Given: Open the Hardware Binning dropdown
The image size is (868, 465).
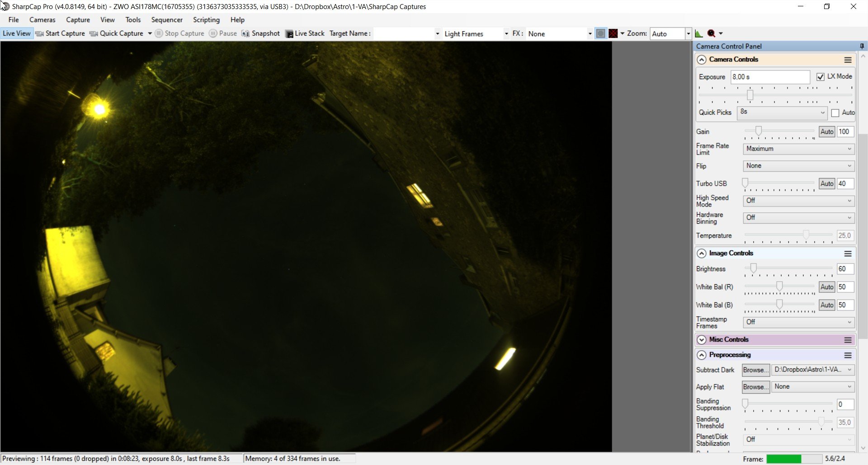Looking at the screenshot, I should (x=798, y=218).
